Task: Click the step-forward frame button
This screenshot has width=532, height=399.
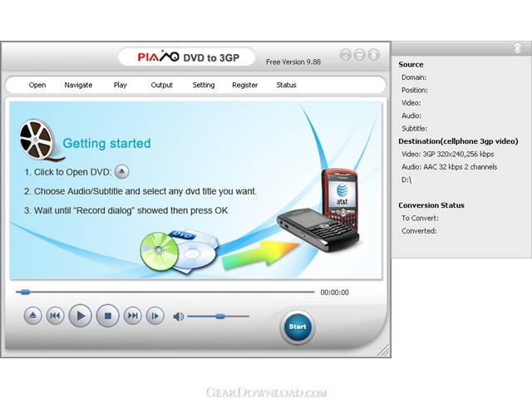Action: point(155,316)
